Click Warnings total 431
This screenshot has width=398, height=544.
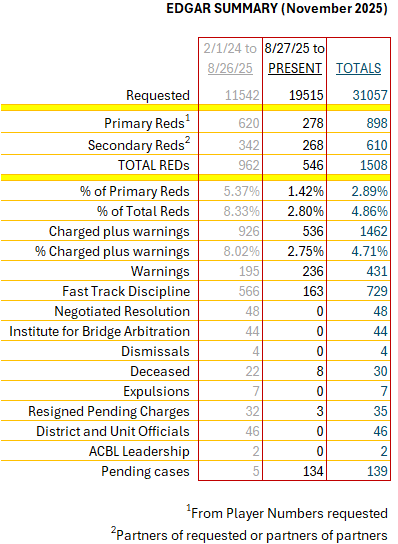[x=377, y=271]
